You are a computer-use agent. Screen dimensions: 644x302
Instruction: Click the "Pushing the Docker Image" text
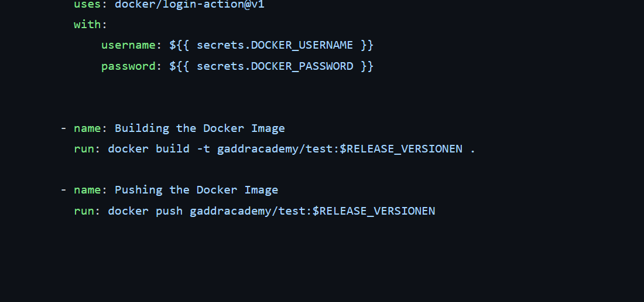(196, 190)
